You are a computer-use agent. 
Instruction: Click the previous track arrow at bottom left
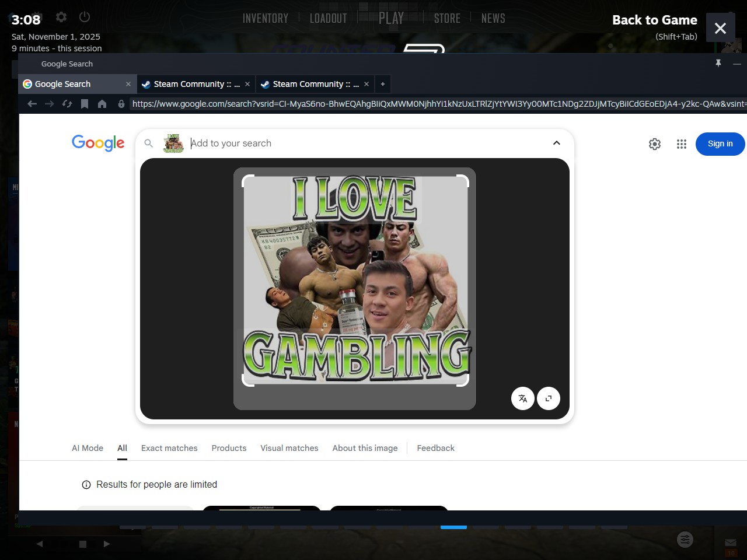point(39,544)
